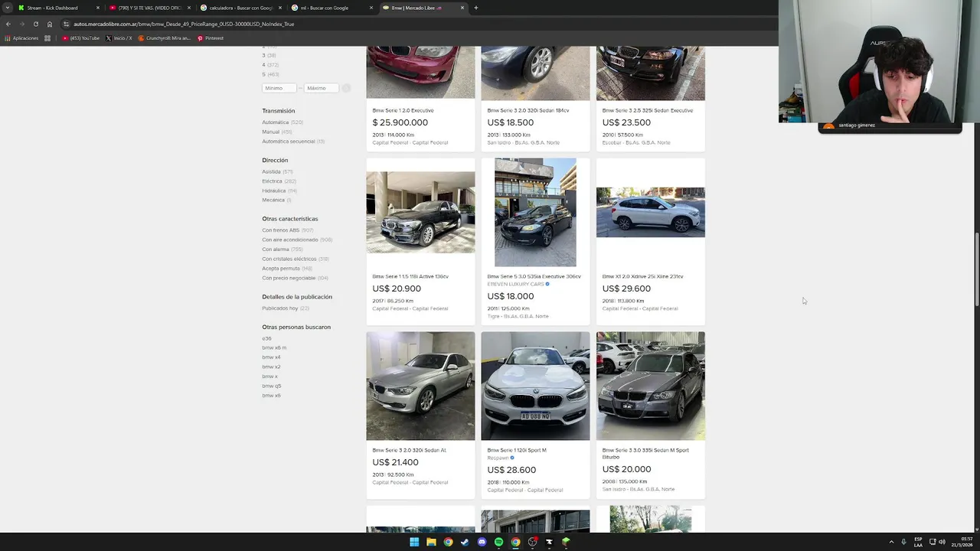Open the Pinterest bookmark

pyautogui.click(x=210, y=38)
